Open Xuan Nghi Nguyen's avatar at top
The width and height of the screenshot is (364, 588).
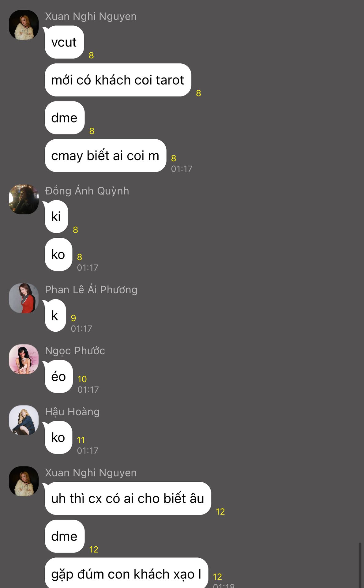24,25
